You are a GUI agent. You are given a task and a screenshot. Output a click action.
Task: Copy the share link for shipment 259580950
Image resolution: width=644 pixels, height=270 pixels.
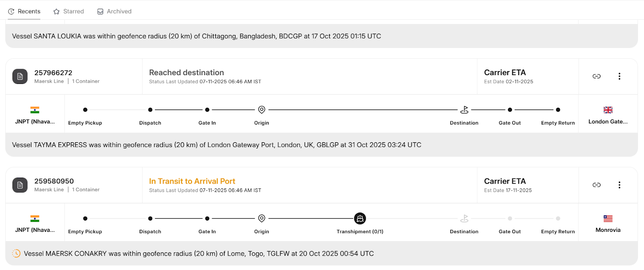[x=596, y=185]
